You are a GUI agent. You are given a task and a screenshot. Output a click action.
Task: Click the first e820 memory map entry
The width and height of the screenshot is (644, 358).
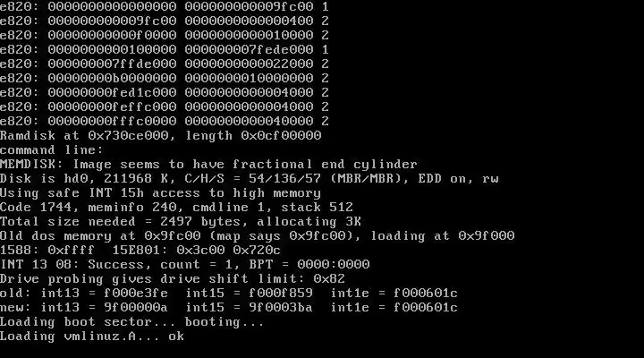pyautogui.click(x=165, y=6)
